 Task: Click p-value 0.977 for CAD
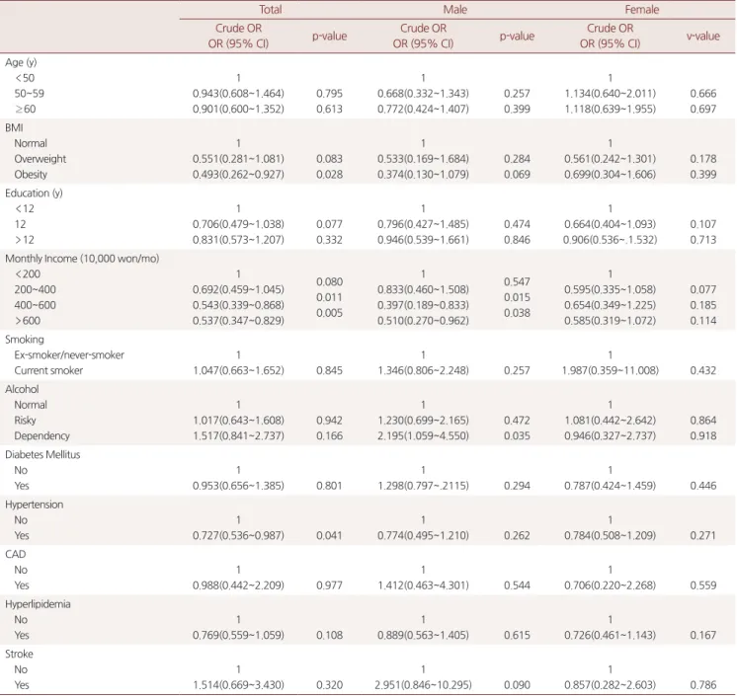click(329, 584)
